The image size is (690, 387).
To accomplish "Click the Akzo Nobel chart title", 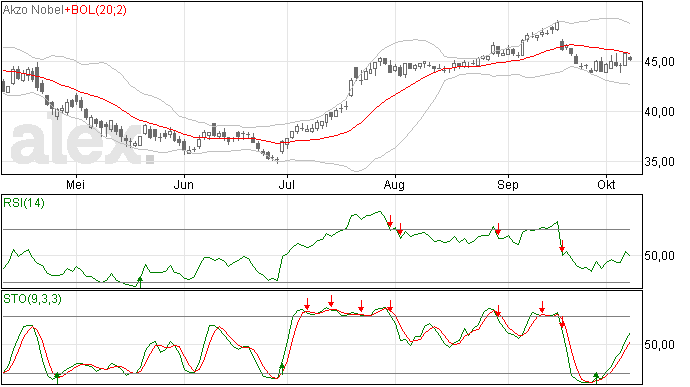I will 33,10.
